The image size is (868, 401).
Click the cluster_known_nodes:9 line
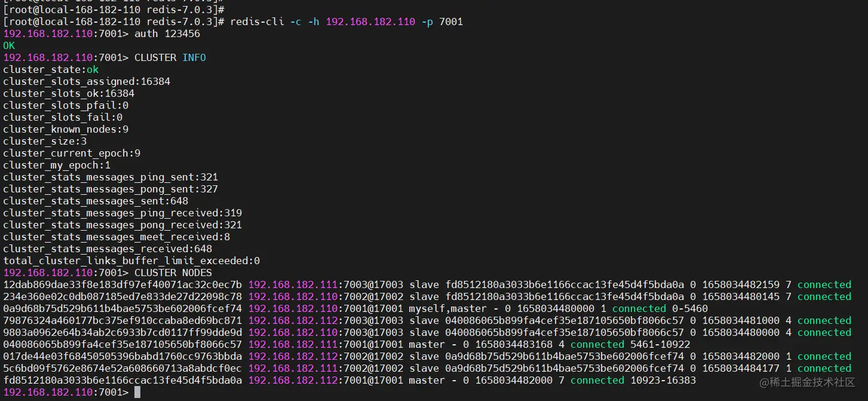tap(66, 130)
